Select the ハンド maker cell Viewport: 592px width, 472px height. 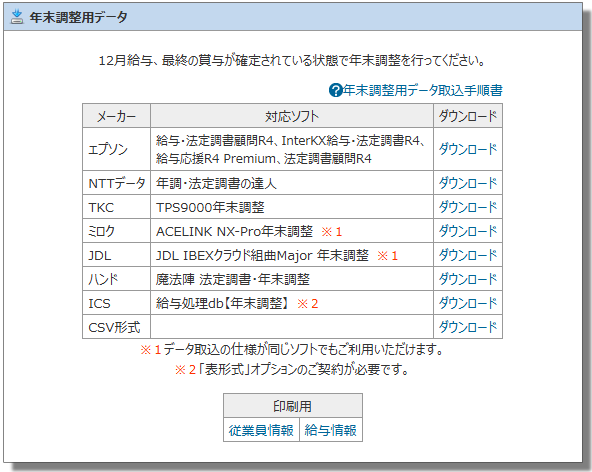[116, 279]
